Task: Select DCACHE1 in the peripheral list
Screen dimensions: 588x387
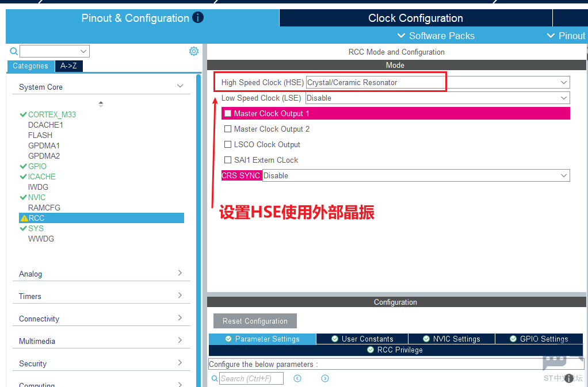Action: (45, 125)
